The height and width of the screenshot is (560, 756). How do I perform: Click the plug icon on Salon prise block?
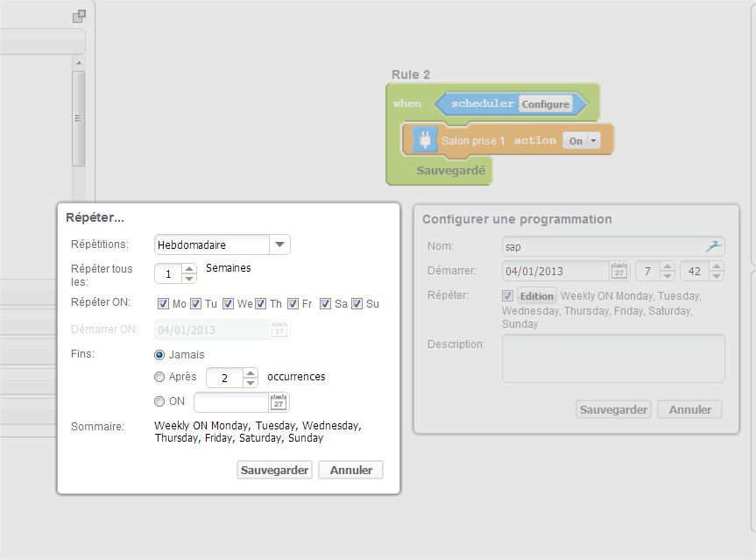[425, 140]
